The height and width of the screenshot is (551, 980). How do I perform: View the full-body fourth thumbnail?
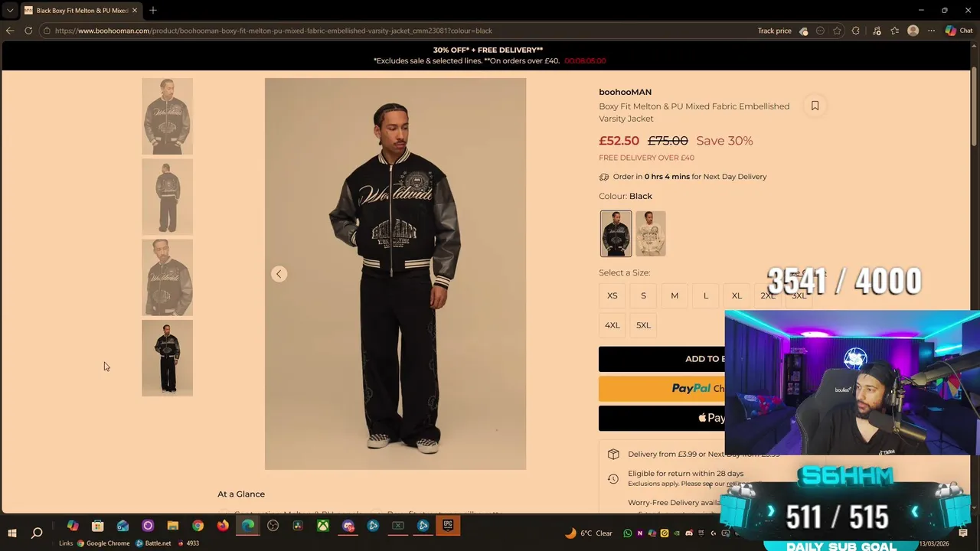tap(167, 358)
